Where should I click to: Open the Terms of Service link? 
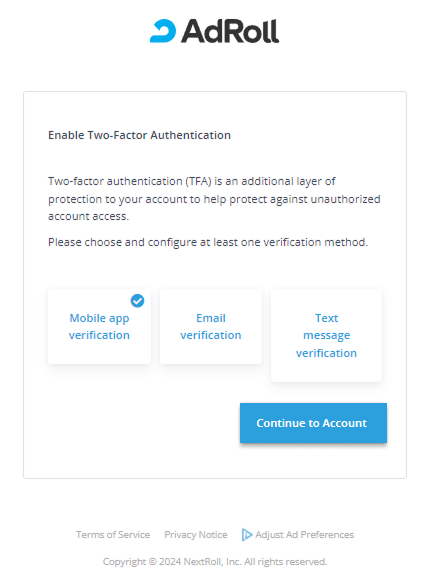point(113,535)
